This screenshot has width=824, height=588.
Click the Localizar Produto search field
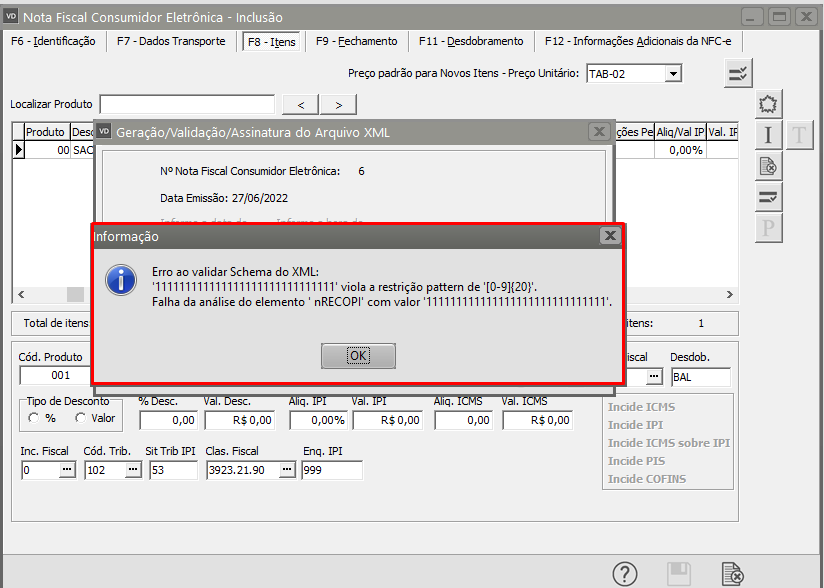coord(187,105)
